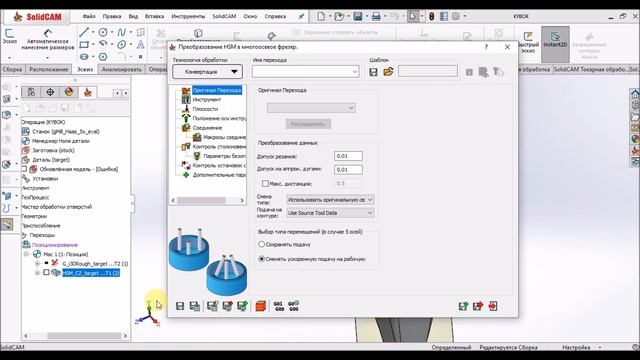
Task: Click the red door Exit icon
Action: click(x=493, y=306)
